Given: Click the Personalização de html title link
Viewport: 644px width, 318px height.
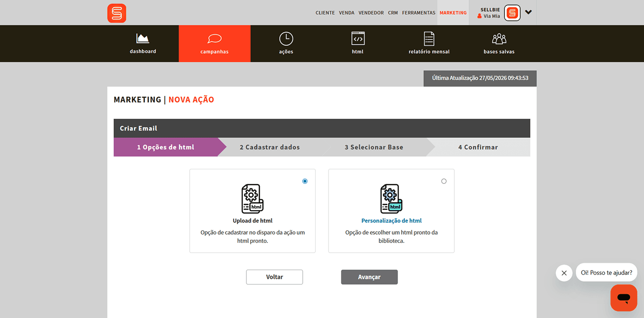Looking at the screenshot, I should [x=391, y=221].
